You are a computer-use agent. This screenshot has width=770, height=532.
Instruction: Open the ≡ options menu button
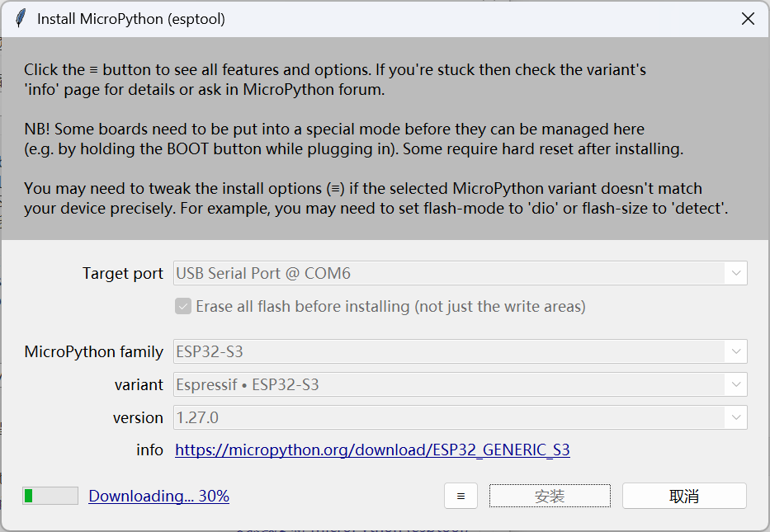[461, 496]
